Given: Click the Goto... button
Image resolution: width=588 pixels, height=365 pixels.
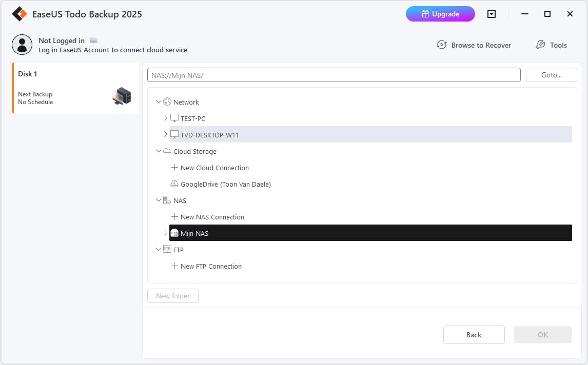Looking at the screenshot, I should click(x=551, y=75).
